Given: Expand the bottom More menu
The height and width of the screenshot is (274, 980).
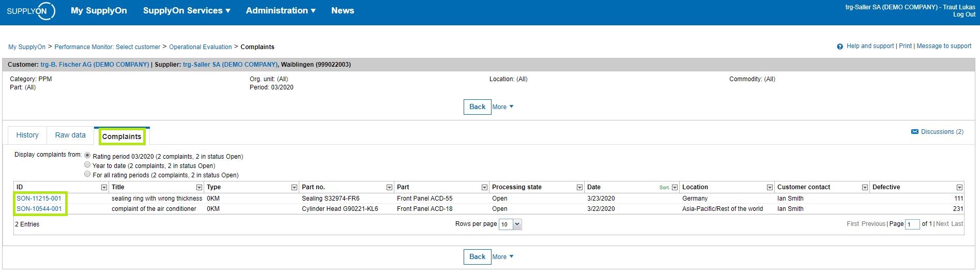Looking at the screenshot, I should point(503,257).
